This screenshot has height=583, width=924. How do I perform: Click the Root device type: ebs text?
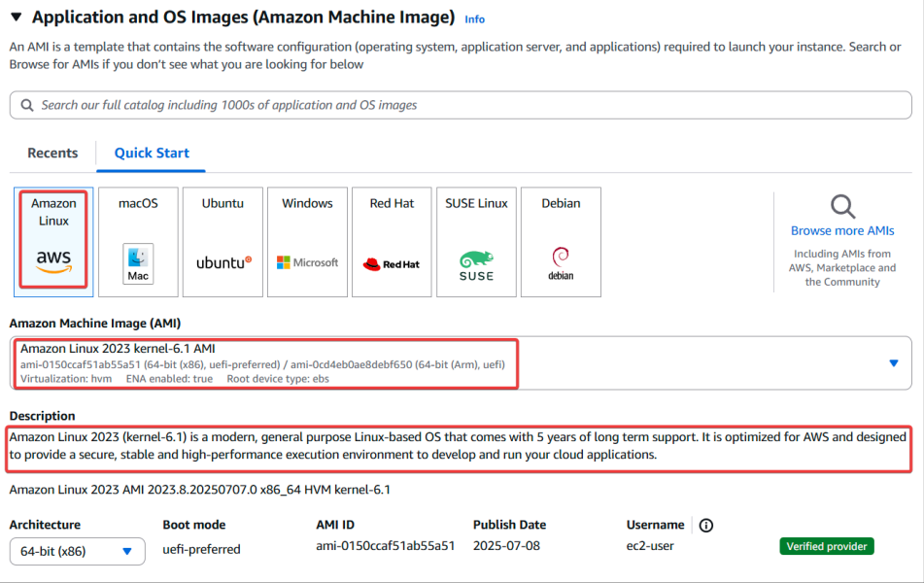point(278,379)
